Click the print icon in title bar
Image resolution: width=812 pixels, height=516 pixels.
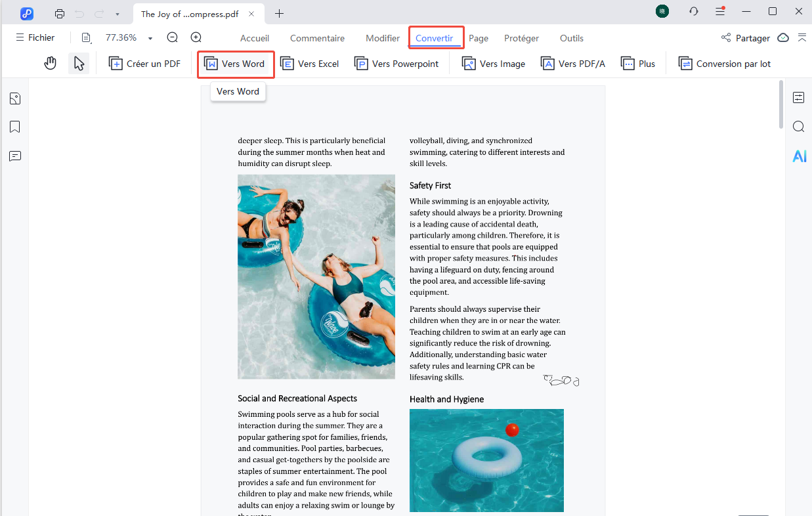(x=60, y=13)
